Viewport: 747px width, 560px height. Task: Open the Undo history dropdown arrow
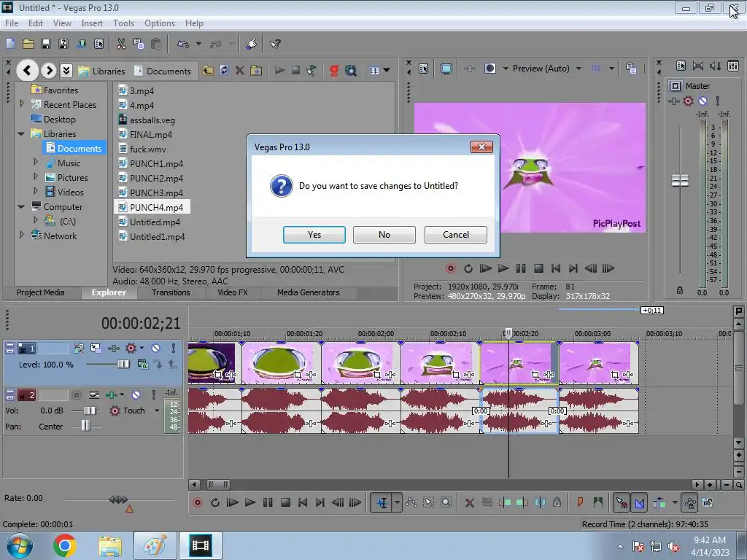[198, 44]
